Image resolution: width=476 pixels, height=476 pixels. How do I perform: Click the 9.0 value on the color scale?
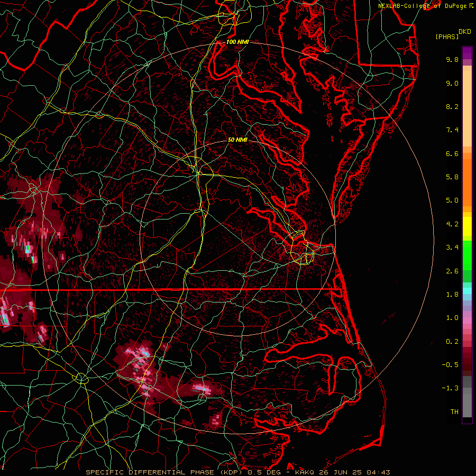click(x=452, y=83)
